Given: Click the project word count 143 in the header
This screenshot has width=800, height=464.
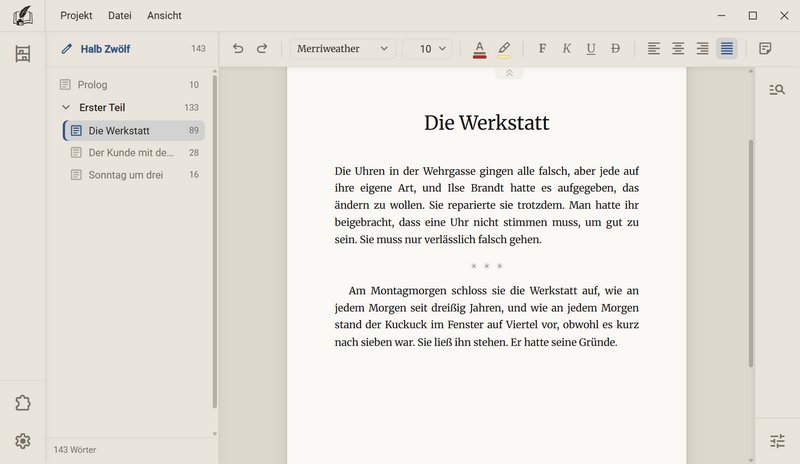Looking at the screenshot, I should tap(198, 49).
